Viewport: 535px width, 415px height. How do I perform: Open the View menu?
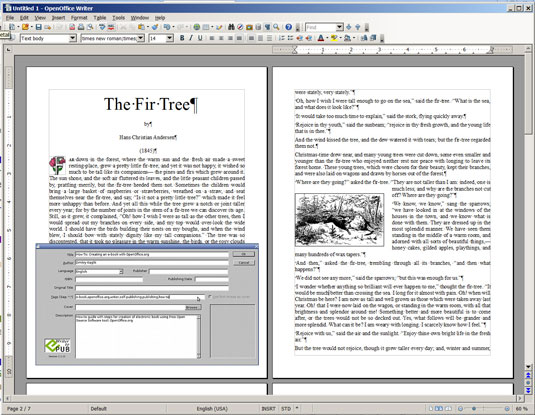[40, 17]
